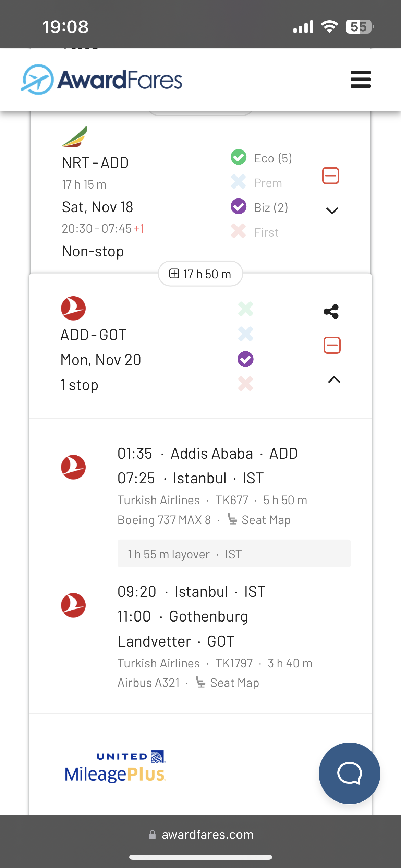The height and width of the screenshot is (868, 401).
Task: Click Turkish Airlines icon for TK677 segment
Action: click(x=73, y=467)
